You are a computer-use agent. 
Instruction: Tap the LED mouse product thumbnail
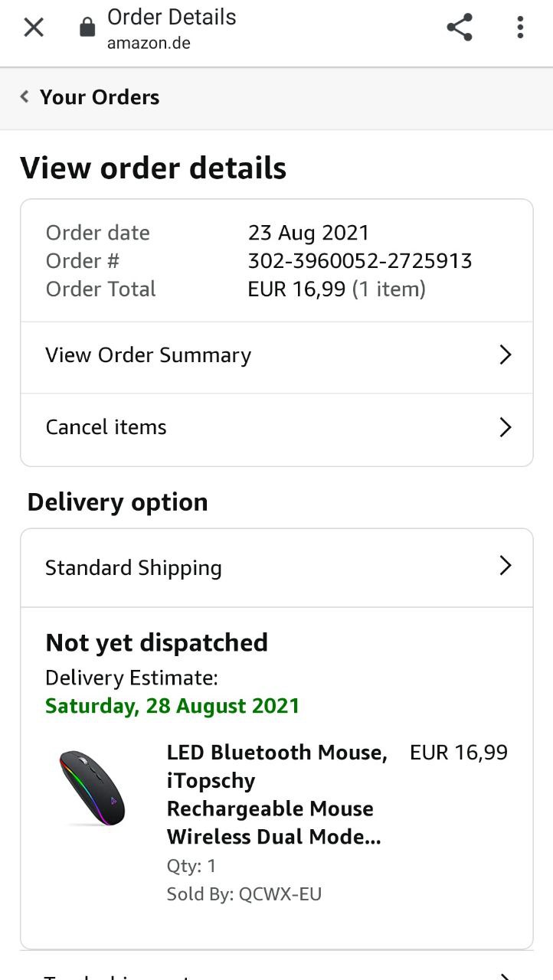[92, 787]
